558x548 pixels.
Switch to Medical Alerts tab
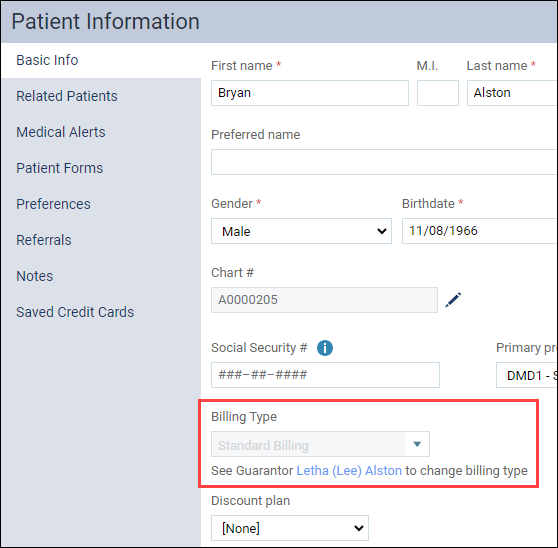pos(60,132)
